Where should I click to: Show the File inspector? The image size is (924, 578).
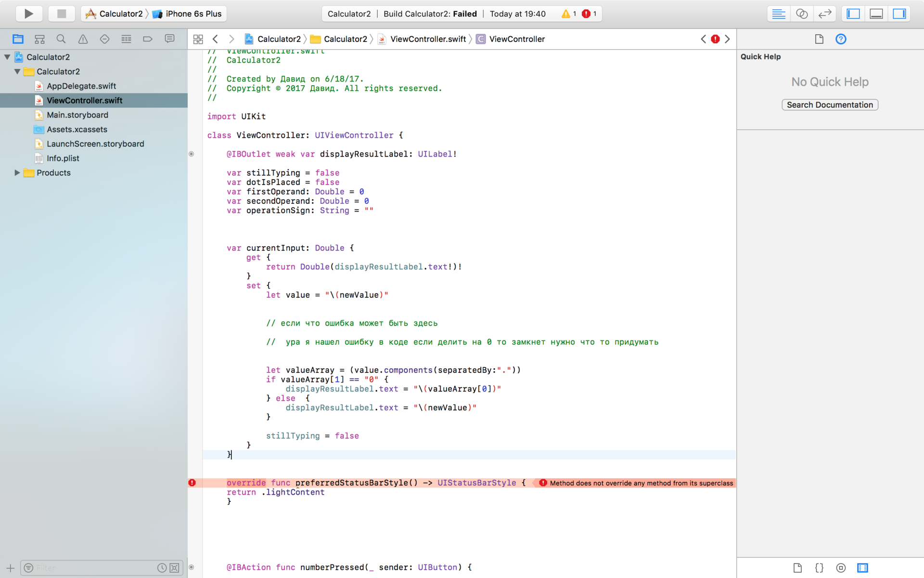pyautogui.click(x=819, y=39)
